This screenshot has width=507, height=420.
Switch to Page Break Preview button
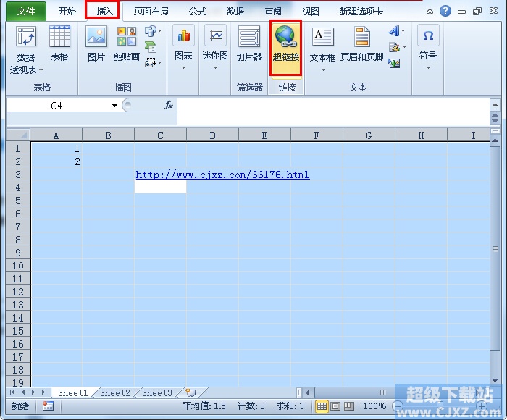click(x=349, y=406)
